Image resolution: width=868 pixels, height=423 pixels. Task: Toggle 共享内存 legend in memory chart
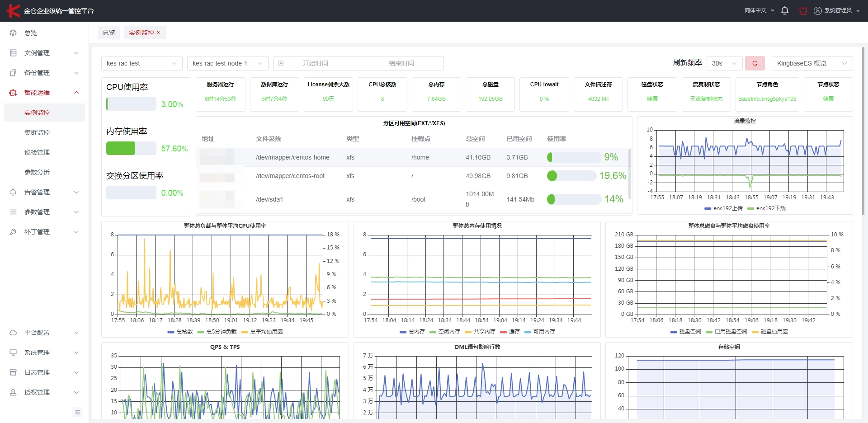[x=480, y=332]
